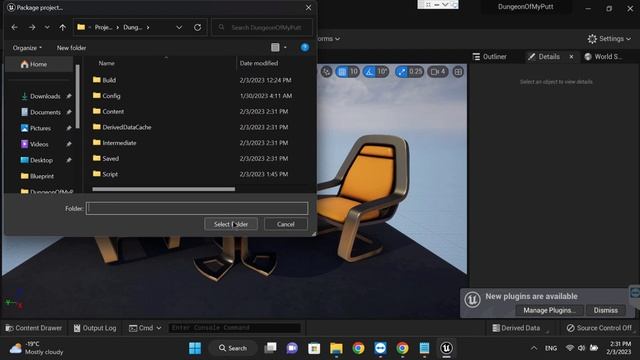Go up one folder level
The image size is (640, 360).
(62, 27)
